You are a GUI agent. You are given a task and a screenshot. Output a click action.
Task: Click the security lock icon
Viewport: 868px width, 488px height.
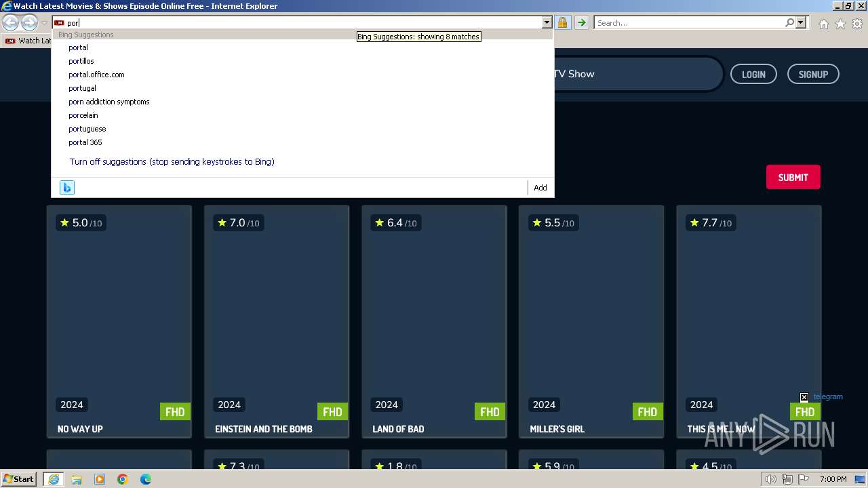(562, 23)
